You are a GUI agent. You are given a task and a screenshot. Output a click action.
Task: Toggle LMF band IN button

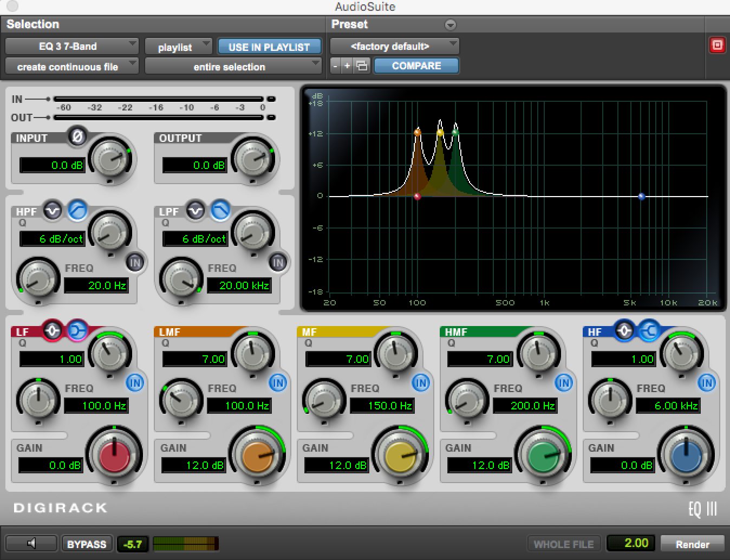(x=278, y=383)
